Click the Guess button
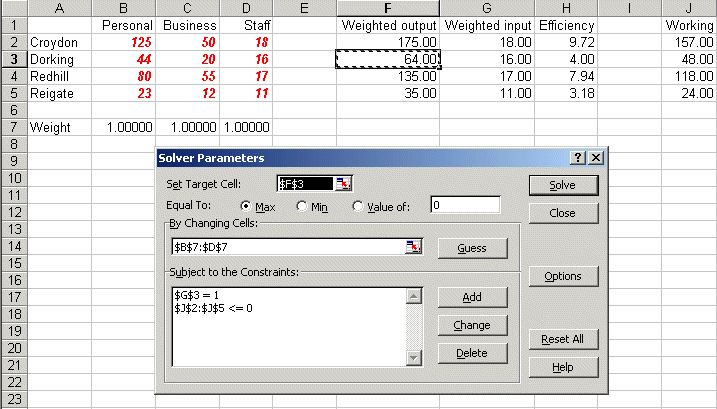 (472, 247)
